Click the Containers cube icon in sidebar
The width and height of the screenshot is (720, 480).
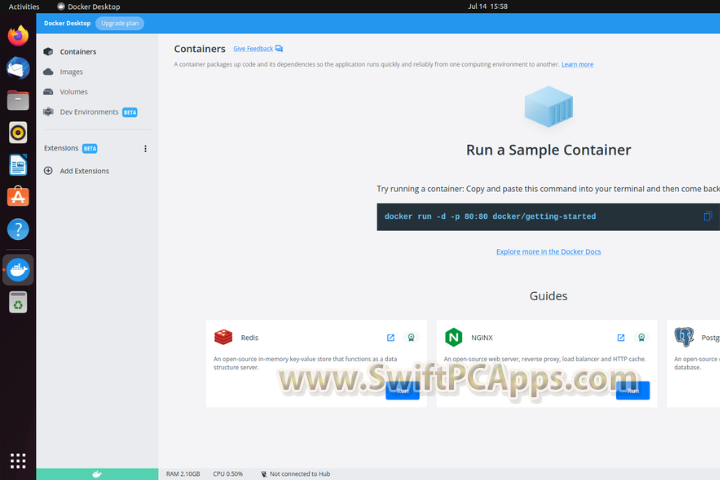(48, 51)
